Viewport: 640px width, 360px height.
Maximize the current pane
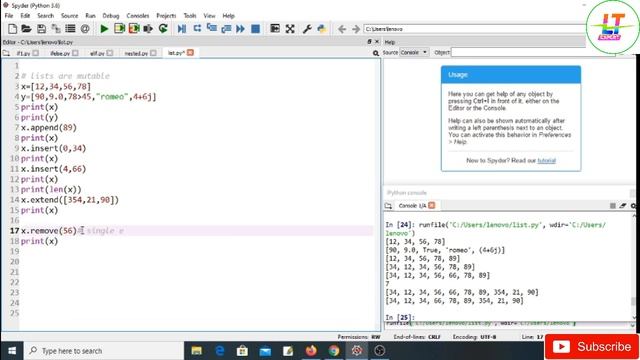tap(275, 29)
